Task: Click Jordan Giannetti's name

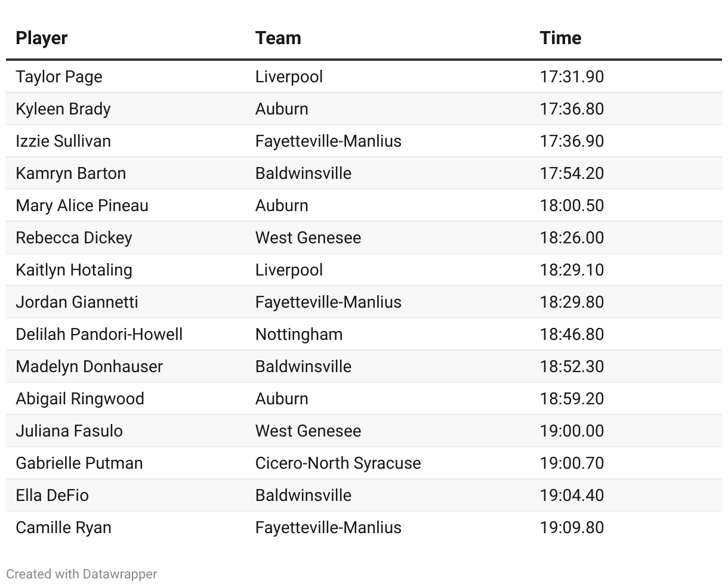Action: [x=77, y=302]
